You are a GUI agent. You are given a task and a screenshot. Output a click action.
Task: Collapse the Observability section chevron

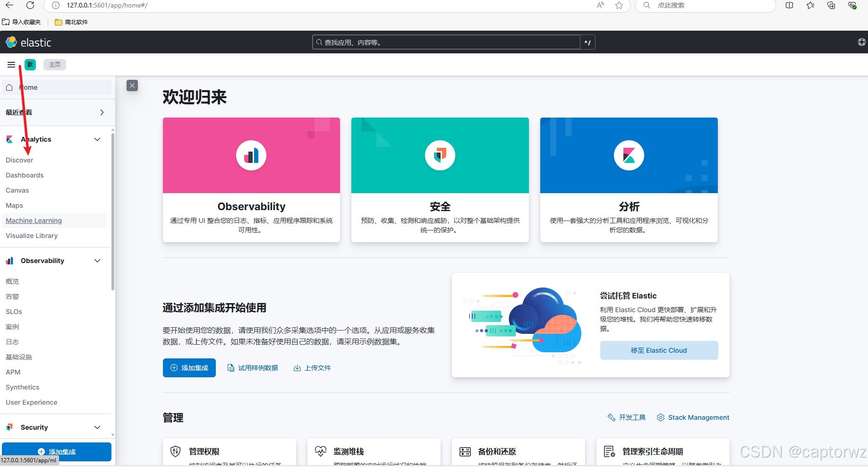pyautogui.click(x=97, y=261)
